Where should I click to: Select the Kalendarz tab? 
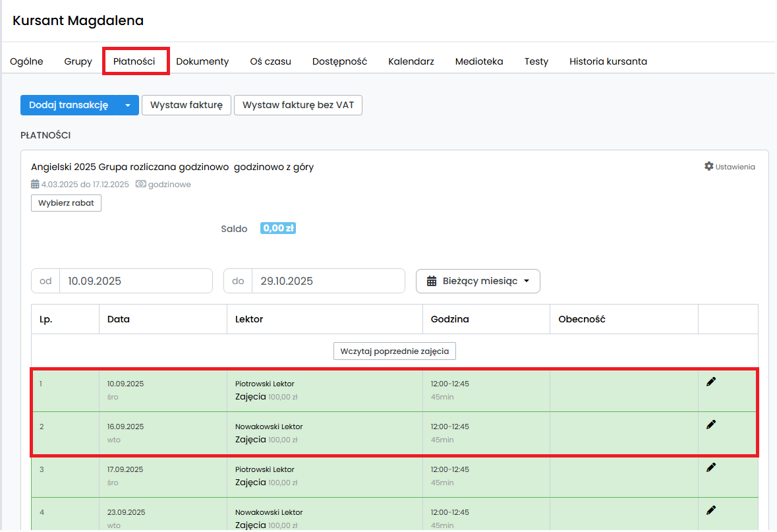(x=411, y=61)
